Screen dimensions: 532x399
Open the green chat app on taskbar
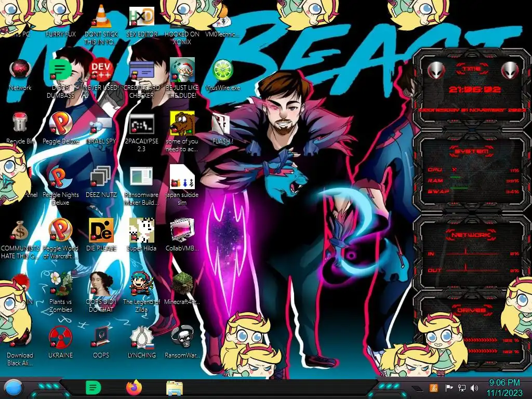[x=94, y=388]
